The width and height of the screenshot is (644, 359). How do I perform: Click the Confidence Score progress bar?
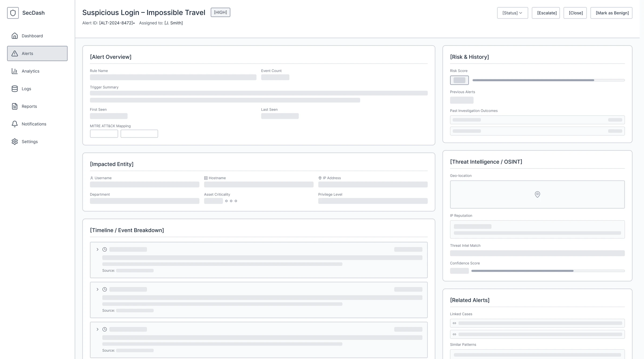(548, 271)
